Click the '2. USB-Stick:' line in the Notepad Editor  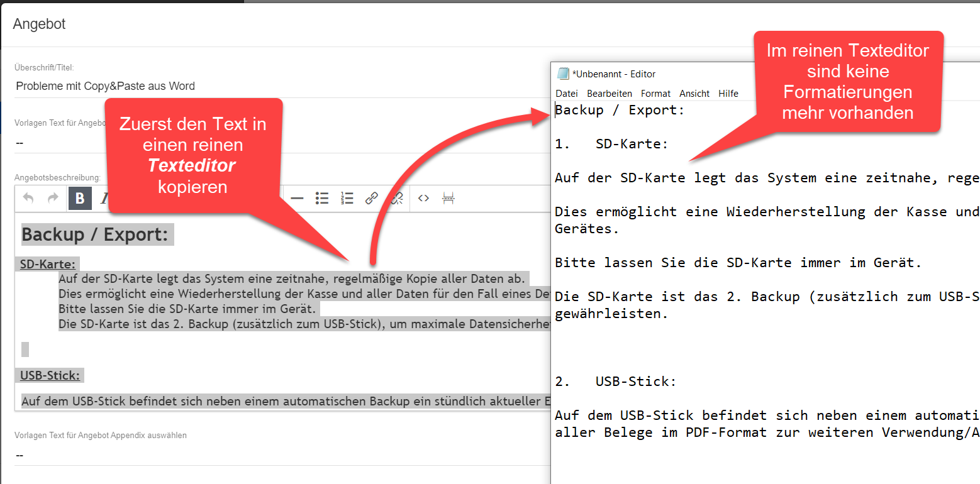coord(616,382)
